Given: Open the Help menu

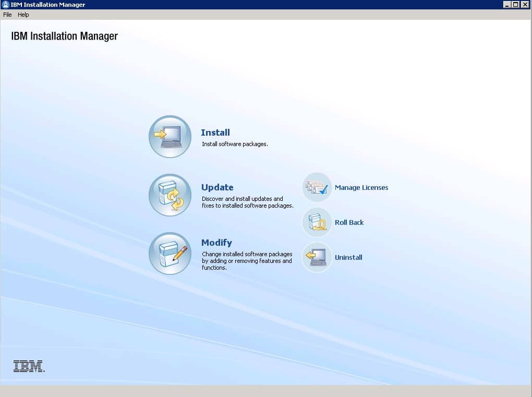Looking at the screenshot, I should (x=23, y=15).
